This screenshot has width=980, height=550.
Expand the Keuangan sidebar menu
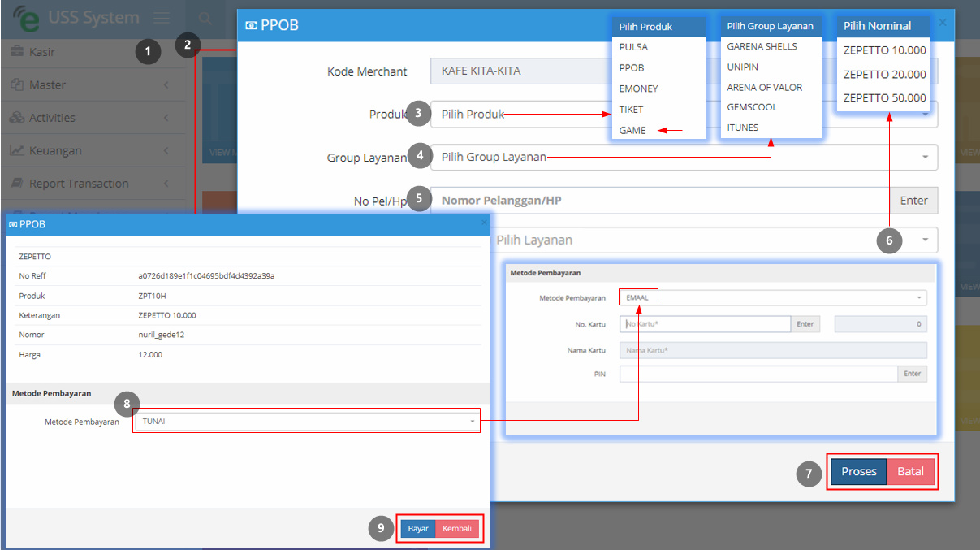tap(93, 150)
